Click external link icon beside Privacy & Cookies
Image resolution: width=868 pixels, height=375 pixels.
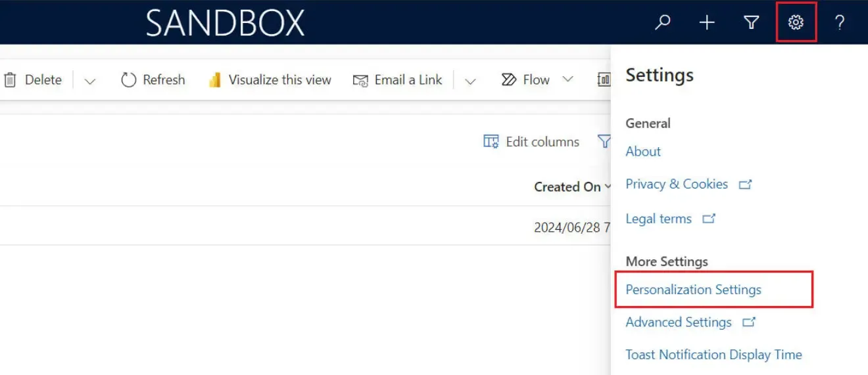[x=745, y=185]
